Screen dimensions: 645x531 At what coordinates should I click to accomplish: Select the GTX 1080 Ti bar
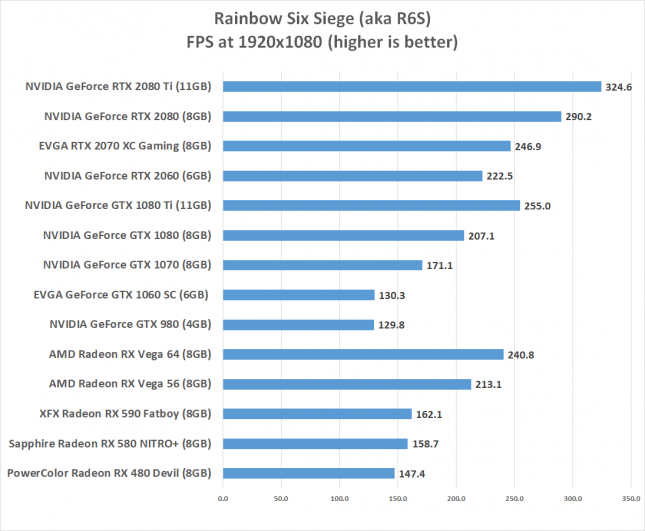tap(371, 206)
